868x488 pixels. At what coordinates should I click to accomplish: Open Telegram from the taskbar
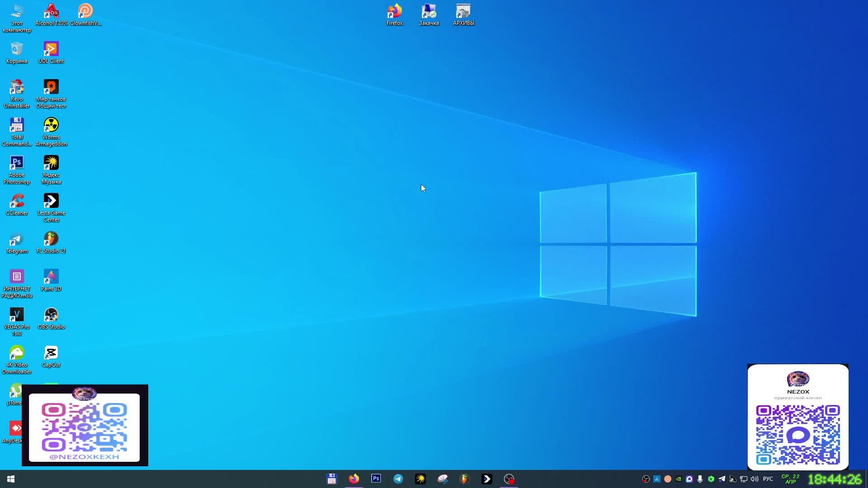pos(398,479)
